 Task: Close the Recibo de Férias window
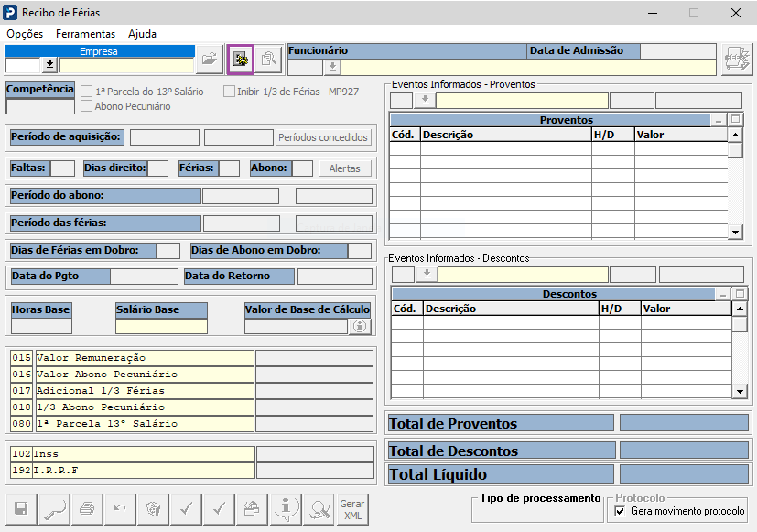[x=736, y=13]
